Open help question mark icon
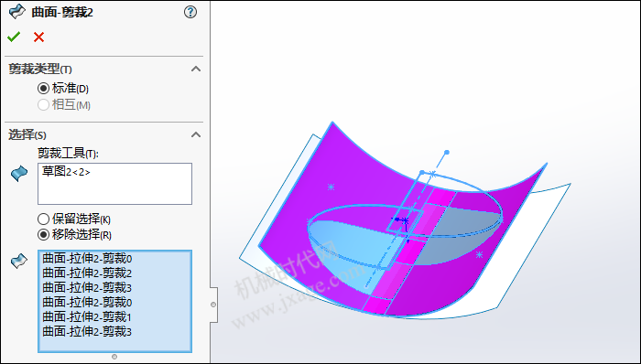The image size is (641, 364). [x=190, y=12]
